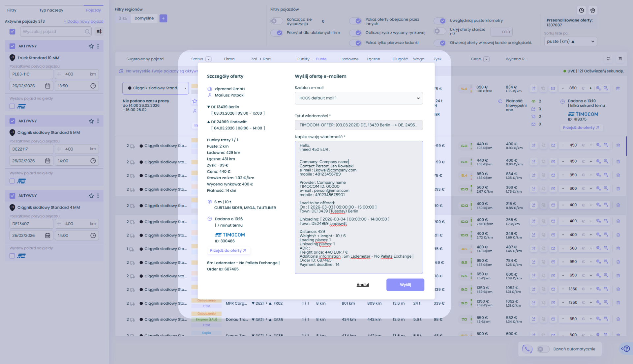Click the sort icon next to vehicle search
This screenshot has height=364, width=633.
pyautogui.click(x=99, y=32)
